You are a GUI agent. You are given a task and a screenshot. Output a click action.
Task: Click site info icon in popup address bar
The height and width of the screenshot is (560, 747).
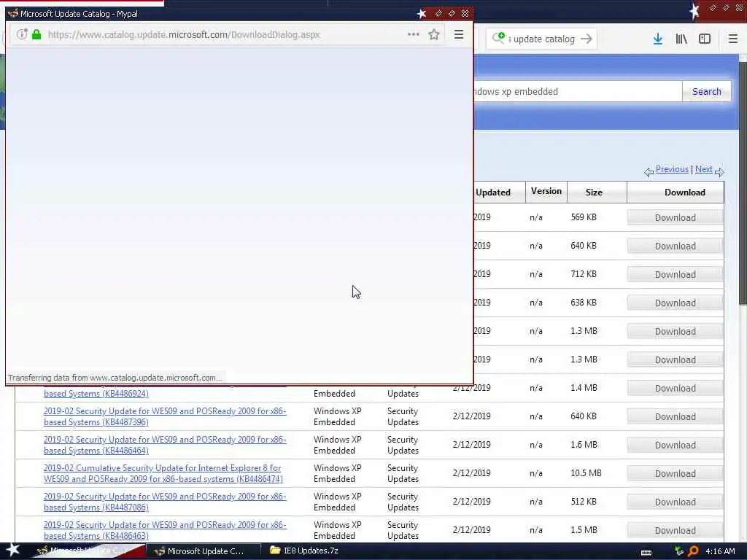[x=22, y=34]
